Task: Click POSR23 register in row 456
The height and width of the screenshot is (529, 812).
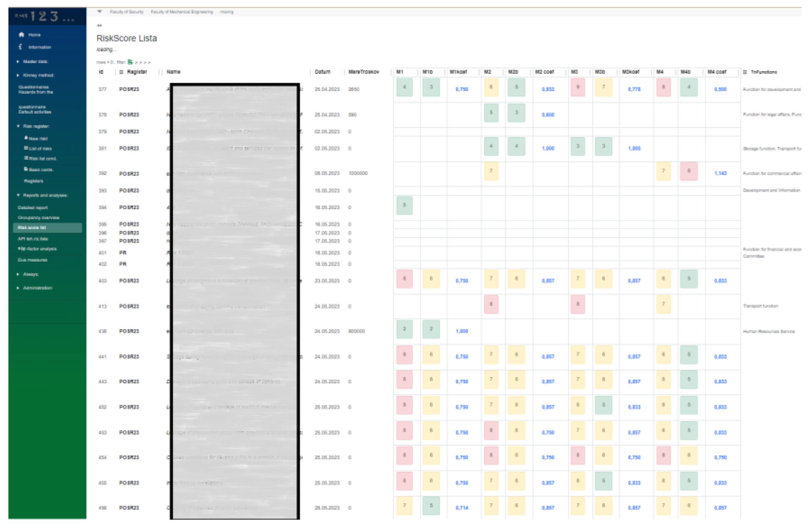Action: point(129,508)
